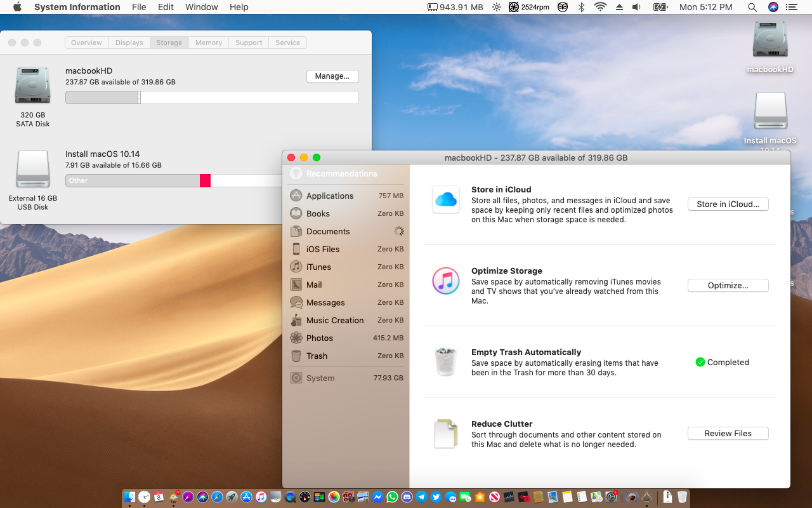The height and width of the screenshot is (508, 812).
Task: Open Photos app from the Dock
Action: (334, 497)
